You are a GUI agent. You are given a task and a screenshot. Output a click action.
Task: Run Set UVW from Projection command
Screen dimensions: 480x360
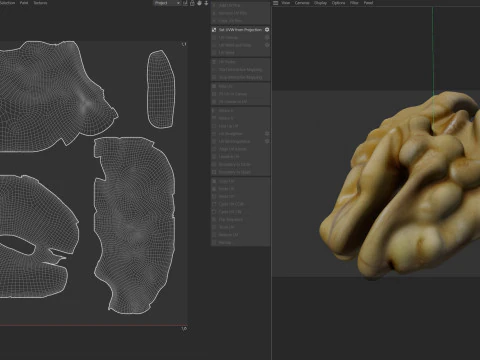point(240,30)
